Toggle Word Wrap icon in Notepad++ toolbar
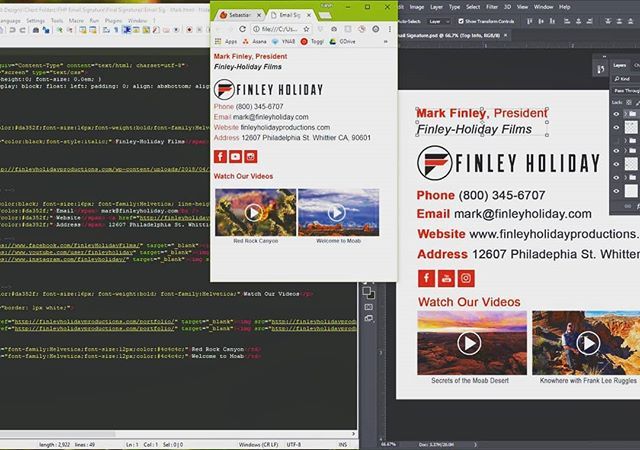The image size is (640, 450). coord(106,30)
